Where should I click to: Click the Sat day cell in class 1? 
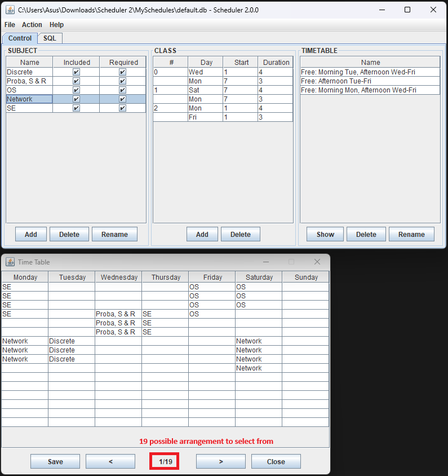[x=205, y=90]
